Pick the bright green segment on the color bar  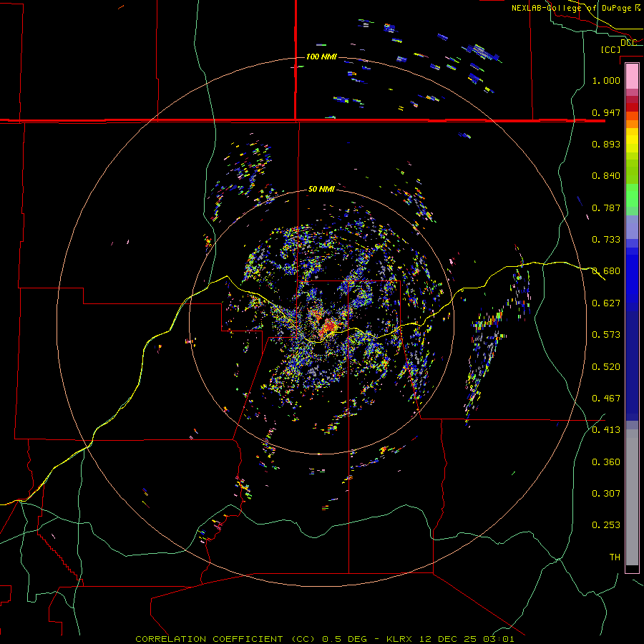(x=632, y=195)
